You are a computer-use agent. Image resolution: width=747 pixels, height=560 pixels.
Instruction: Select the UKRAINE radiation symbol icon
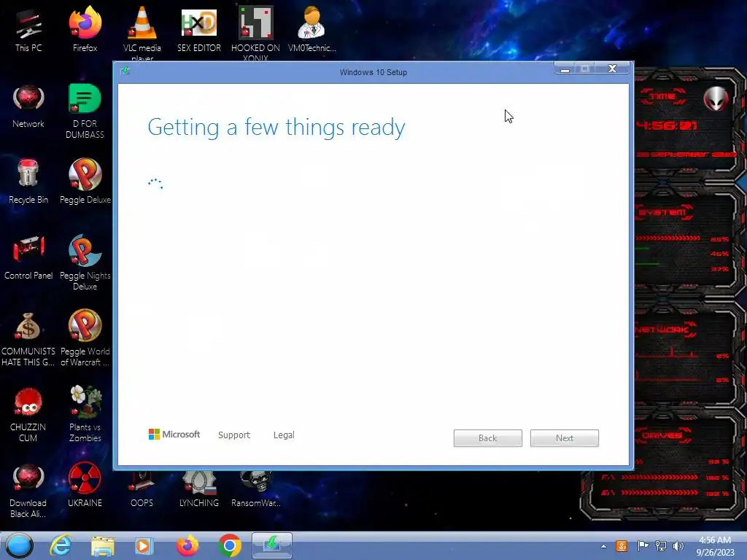[x=85, y=485]
